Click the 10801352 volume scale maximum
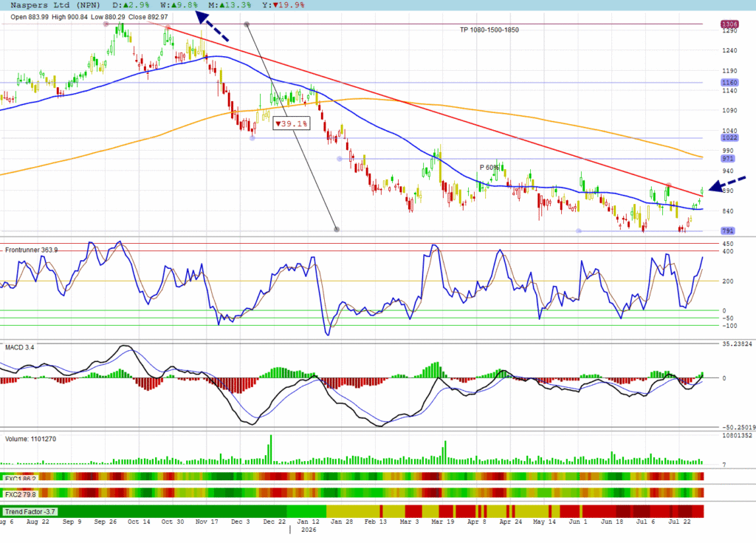756x543 pixels. 738,435
